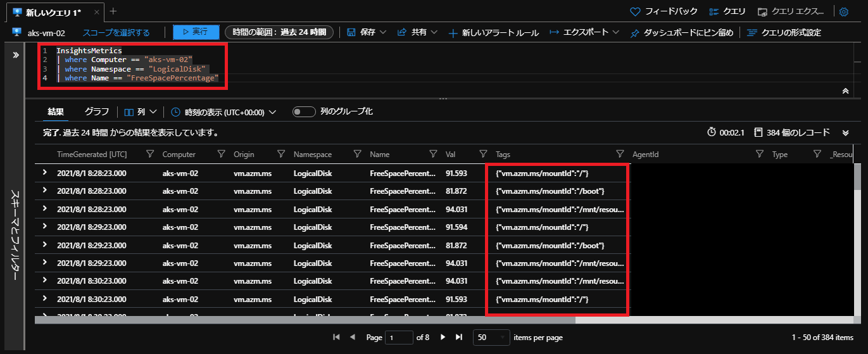Open settings gear icon
The height and width of the screenshot is (354, 868).
[843, 11]
